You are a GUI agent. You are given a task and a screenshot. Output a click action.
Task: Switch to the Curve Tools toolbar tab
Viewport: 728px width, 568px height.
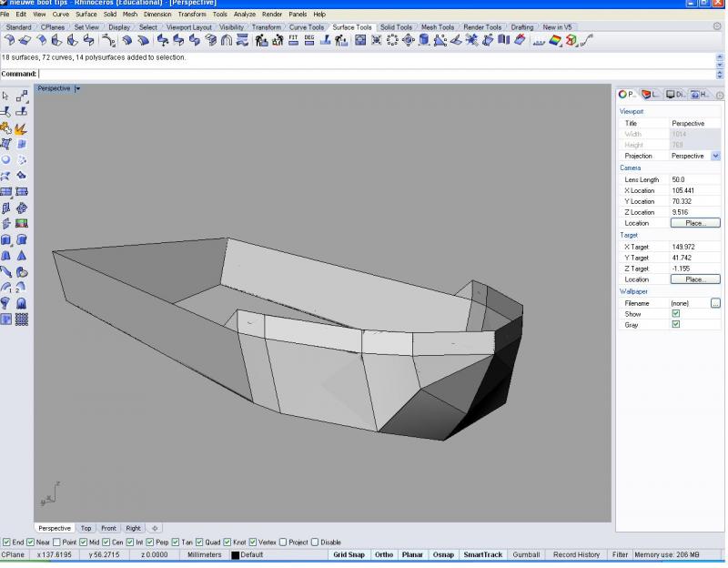[x=307, y=27]
